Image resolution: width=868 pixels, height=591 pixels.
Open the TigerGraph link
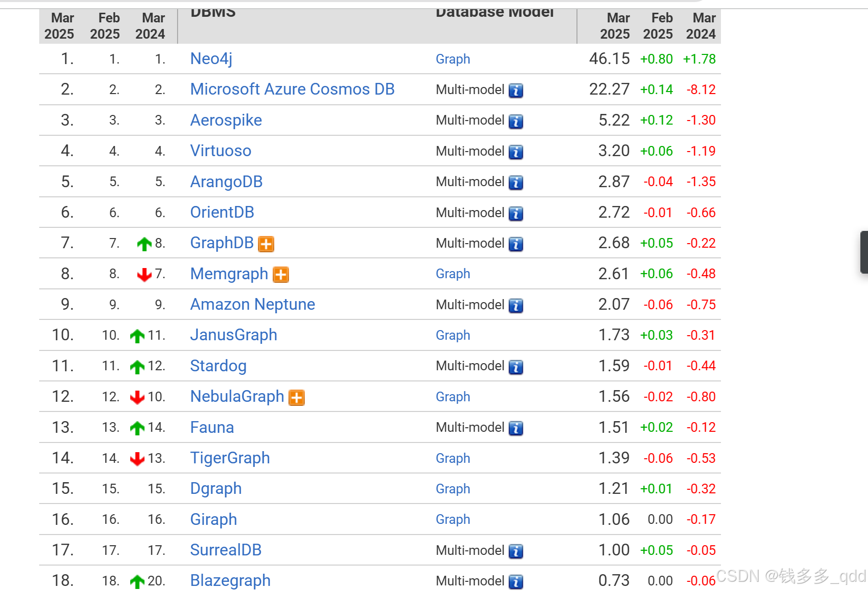(230, 458)
